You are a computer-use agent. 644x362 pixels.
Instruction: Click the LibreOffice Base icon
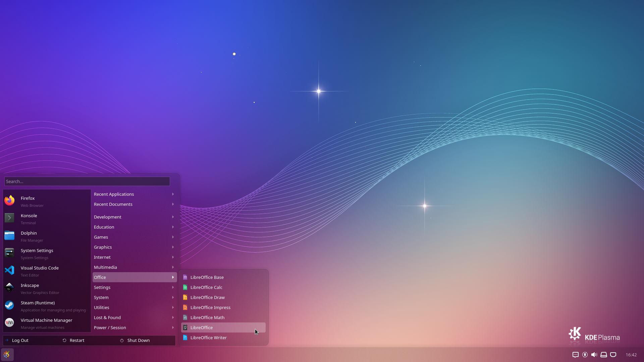[x=185, y=277]
